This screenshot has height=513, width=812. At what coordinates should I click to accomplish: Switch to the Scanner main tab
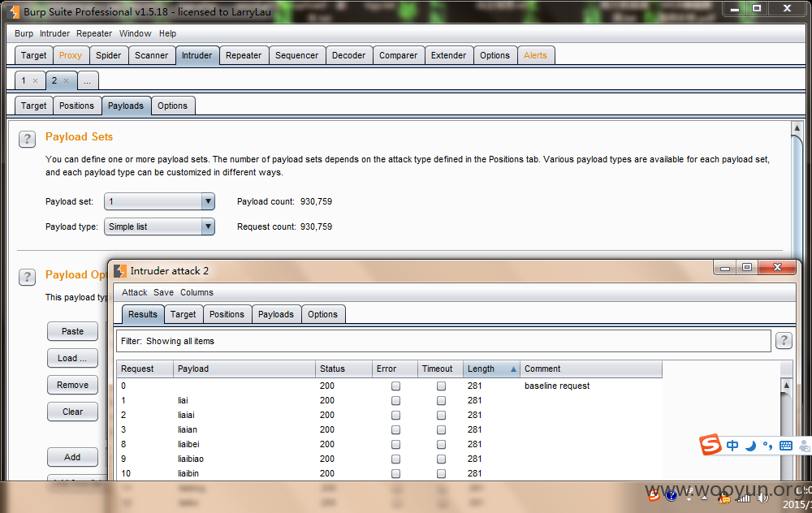[x=151, y=55]
